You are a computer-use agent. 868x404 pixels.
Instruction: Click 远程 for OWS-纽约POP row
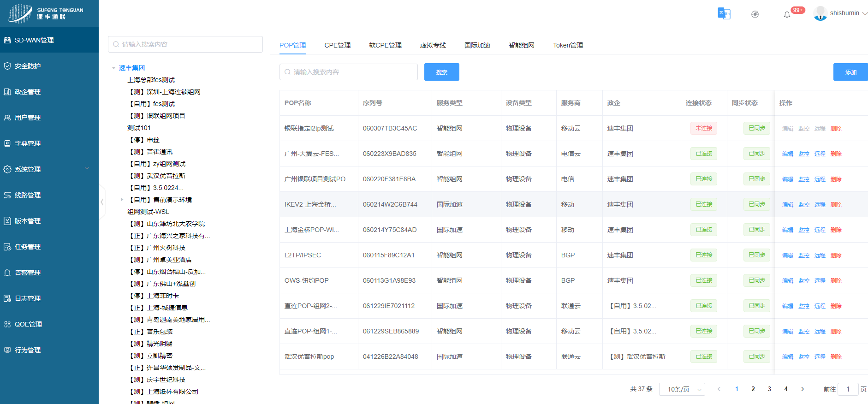click(x=820, y=281)
